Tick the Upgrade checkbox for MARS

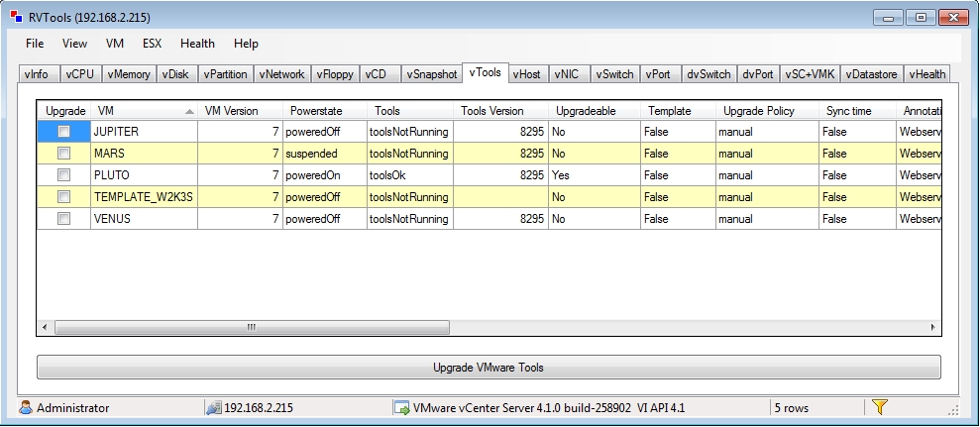(x=63, y=154)
